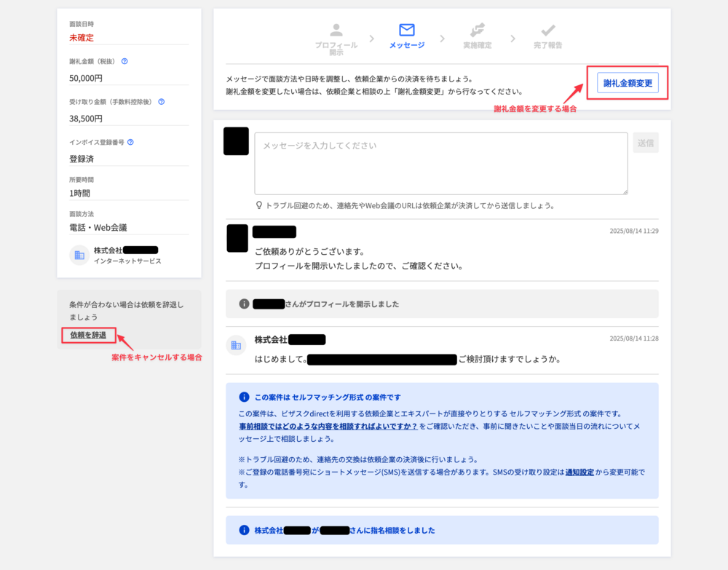Open help icon beside インボイス登録番号
This screenshot has height=570, width=728.
coord(130,142)
